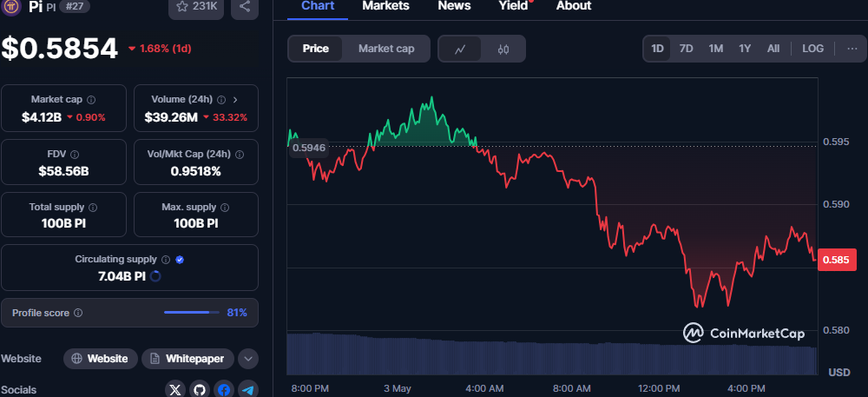
Task: Switch to the About tab
Action: coord(574,6)
